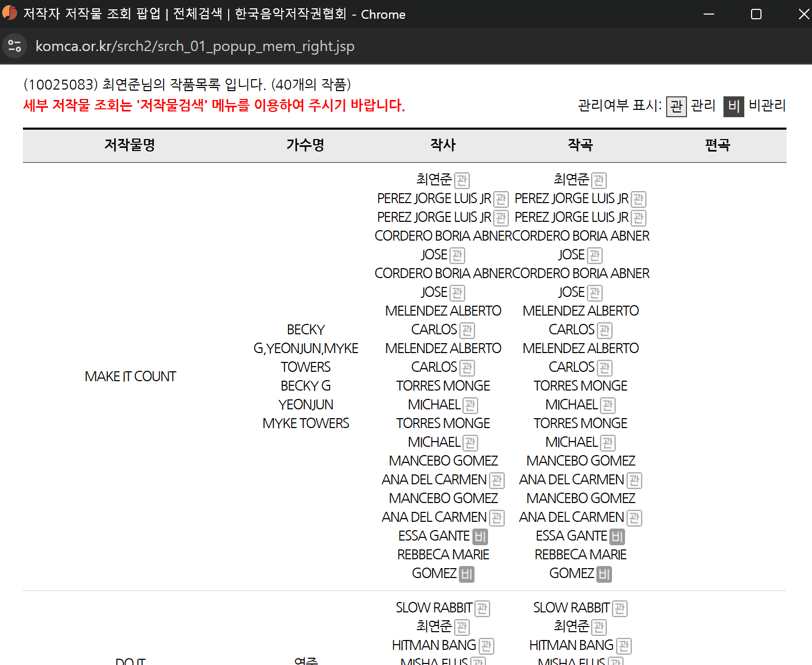This screenshot has height=665, width=812.
Task: Click the komca.or.kr URL address field
Action: point(195,46)
